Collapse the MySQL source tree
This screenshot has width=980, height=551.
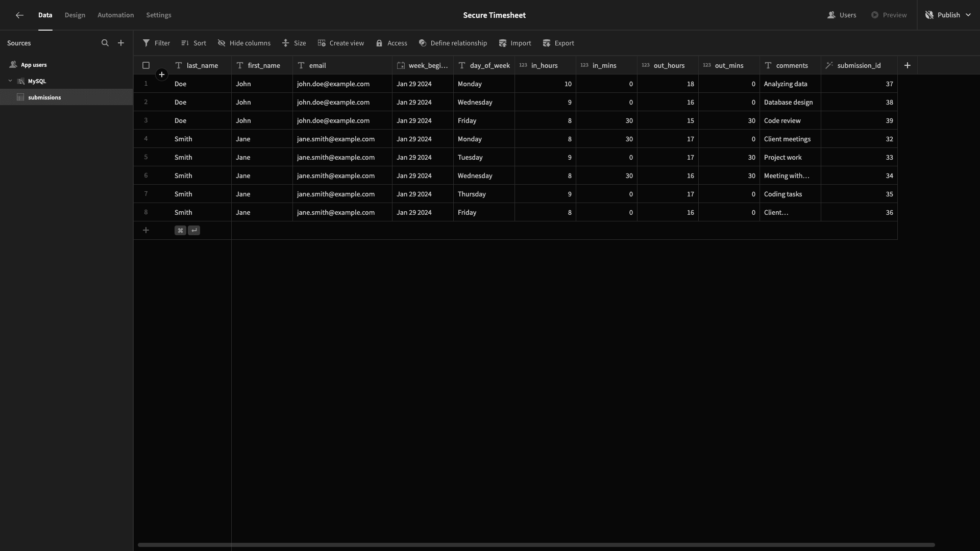(x=10, y=81)
